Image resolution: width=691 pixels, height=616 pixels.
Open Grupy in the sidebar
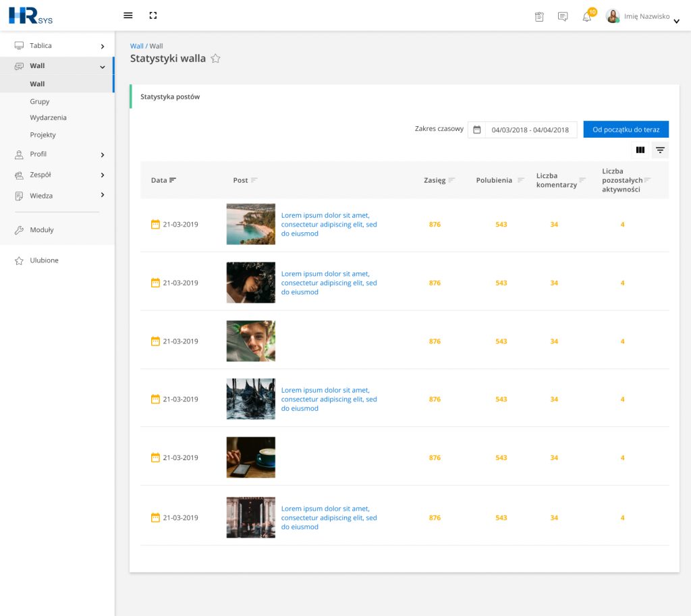(40, 101)
